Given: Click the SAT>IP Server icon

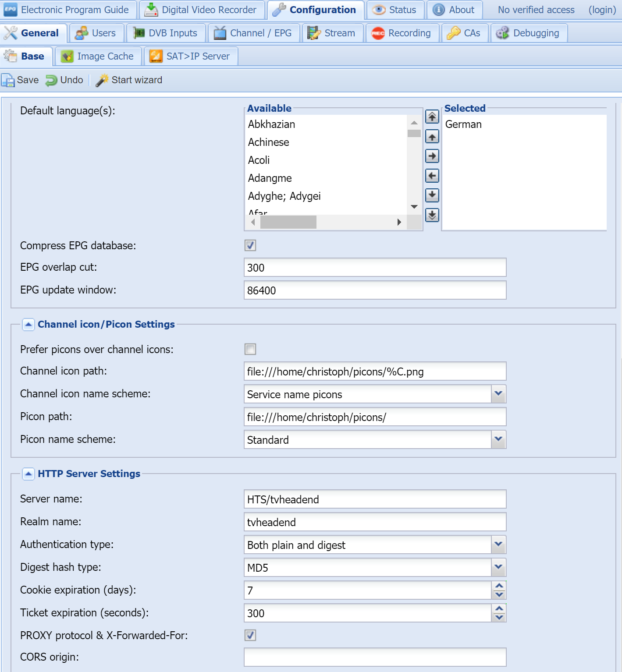Looking at the screenshot, I should 156,56.
